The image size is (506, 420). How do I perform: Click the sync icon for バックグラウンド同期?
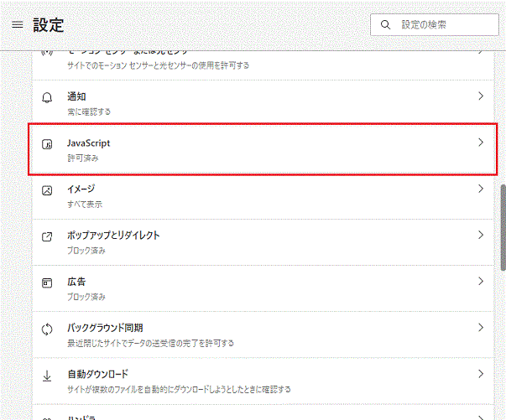(x=47, y=329)
